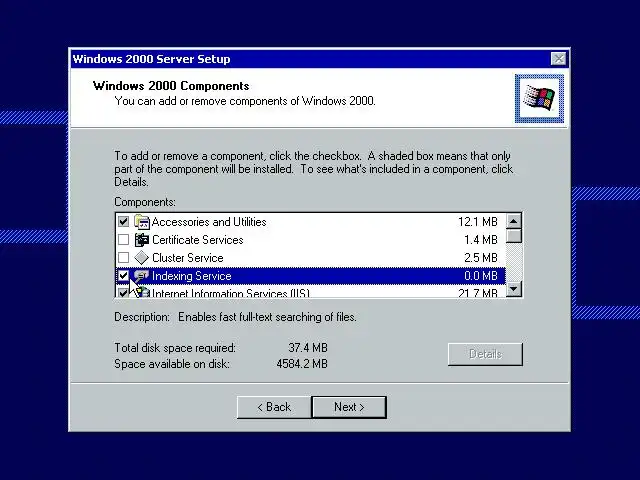Screen dimensions: 640x480
Task: Select the Accessories and Utilities row label
Action: pos(209,222)
